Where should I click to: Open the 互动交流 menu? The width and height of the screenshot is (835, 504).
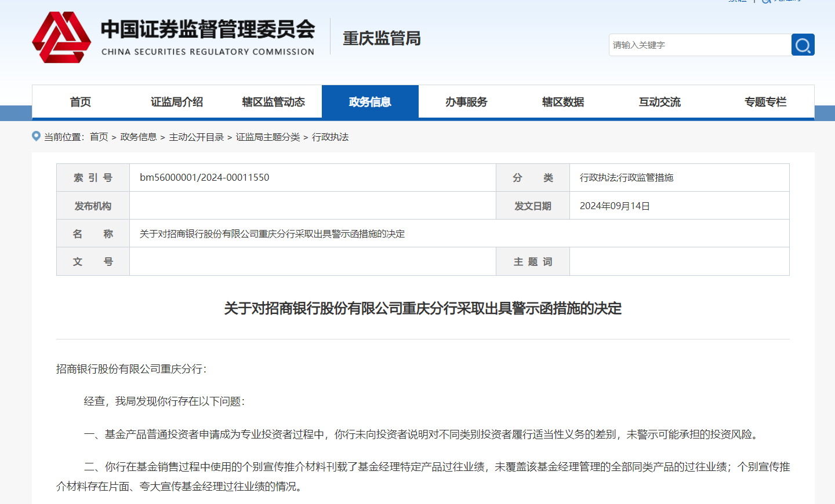[x=659, y=101]
